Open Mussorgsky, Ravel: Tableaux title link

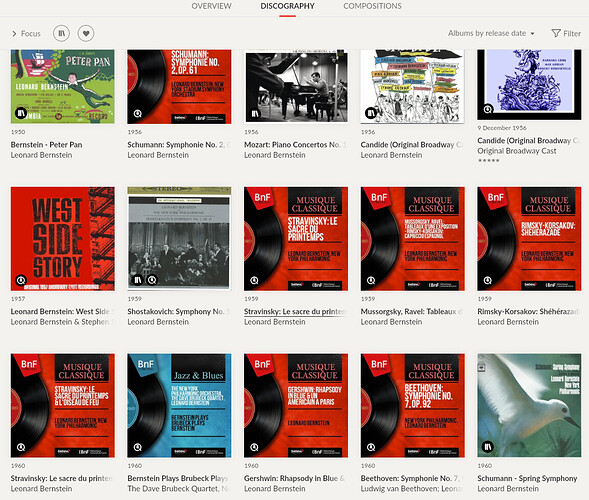point(412,311)
